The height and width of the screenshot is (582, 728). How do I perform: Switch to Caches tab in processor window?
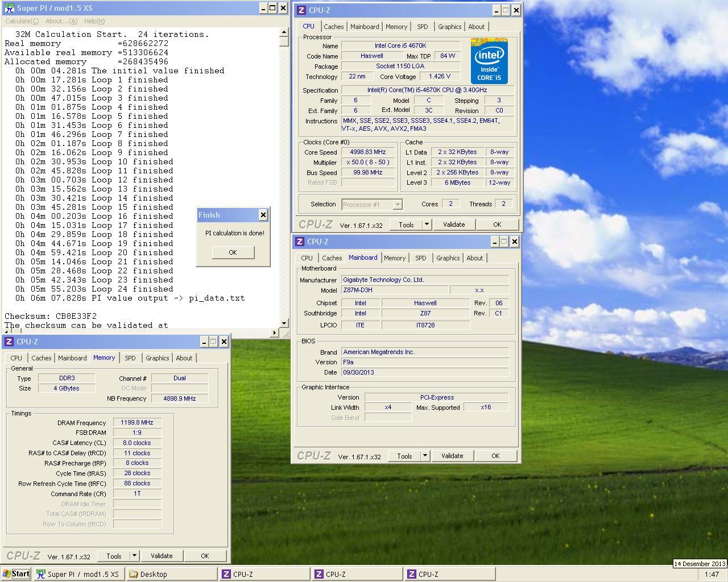click(334, 27)
